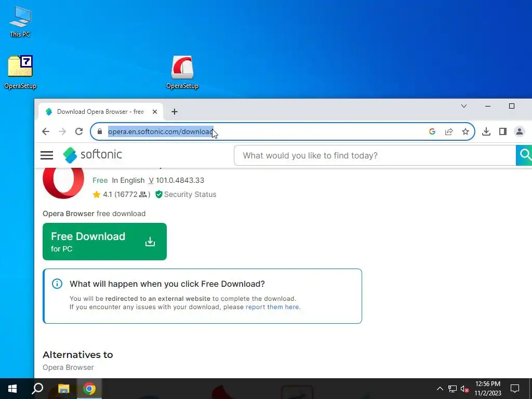Click the Opera logo image
This screenshot has height=399, width=532.
point(63,183)
